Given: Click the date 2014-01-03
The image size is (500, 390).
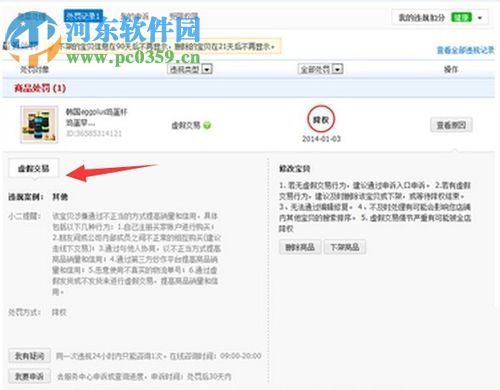Looking at the screenshot, I should click(321, 139).
